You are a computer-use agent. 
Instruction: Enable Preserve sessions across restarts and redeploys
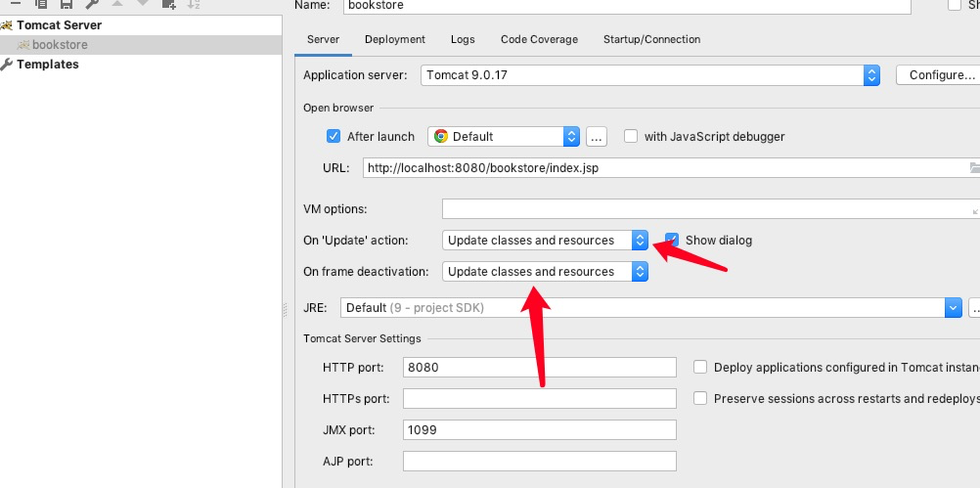[x=700, y=398]
